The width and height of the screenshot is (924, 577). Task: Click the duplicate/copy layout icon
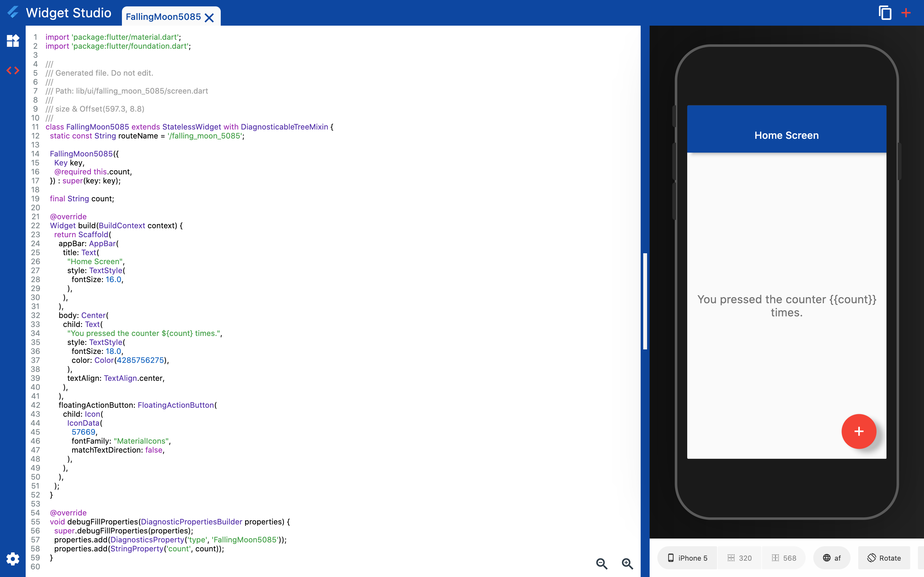(884, 11)
